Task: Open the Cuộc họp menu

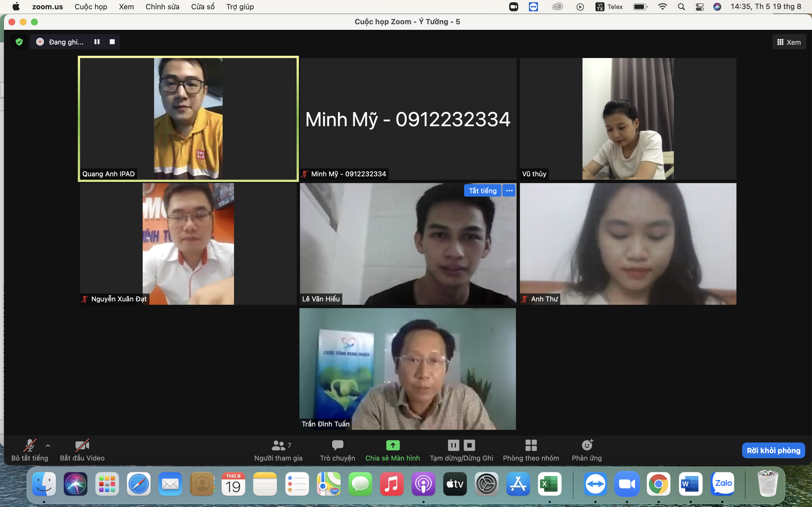Action: tap(91, 7)
